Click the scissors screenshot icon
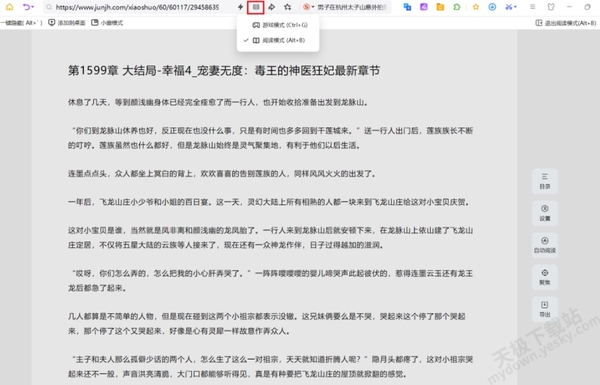Viewport: 600px width, 385px height. (509, 7)
